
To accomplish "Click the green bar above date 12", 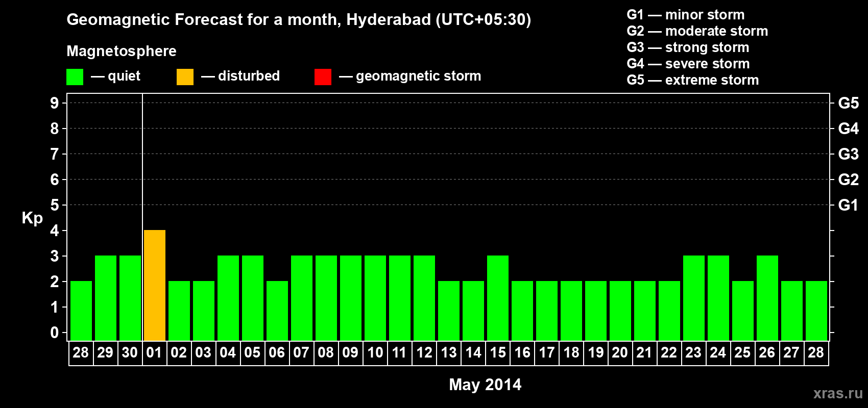I will 424,298.
